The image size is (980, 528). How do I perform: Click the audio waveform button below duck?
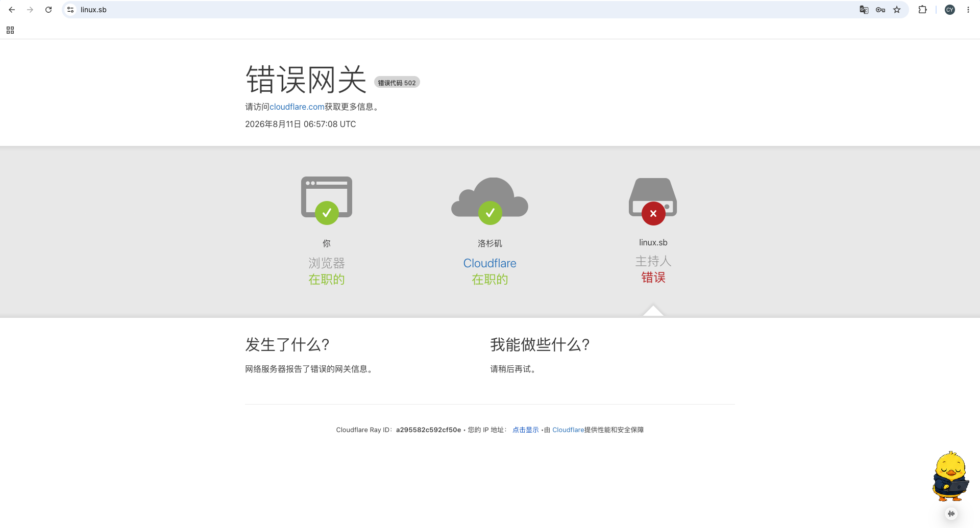tap(951, 514)
